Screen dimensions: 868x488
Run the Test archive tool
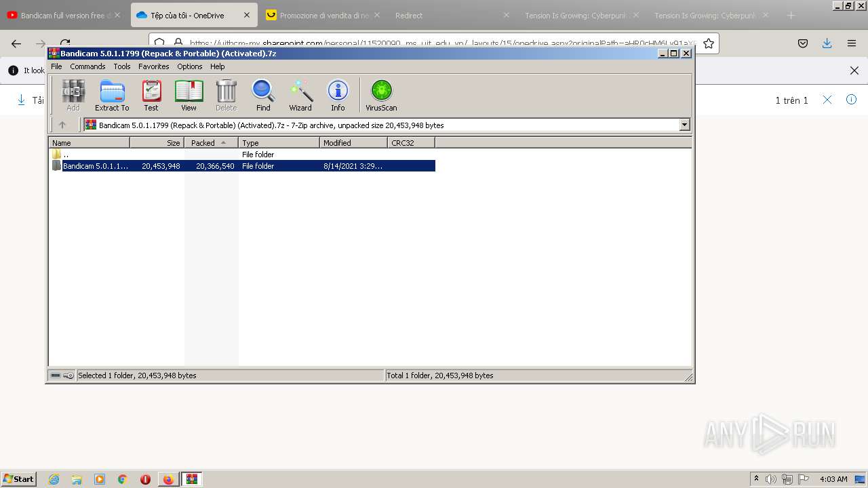click(151, 95)
